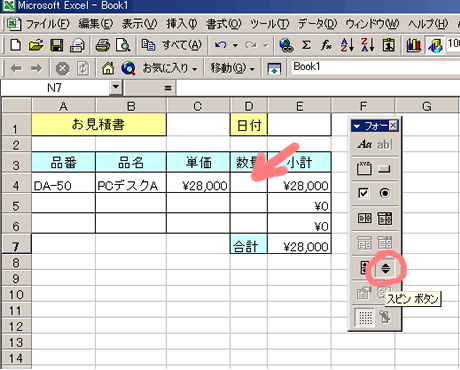Open the Chart Wizard icon
460x370 pixels.
[414, 45]
